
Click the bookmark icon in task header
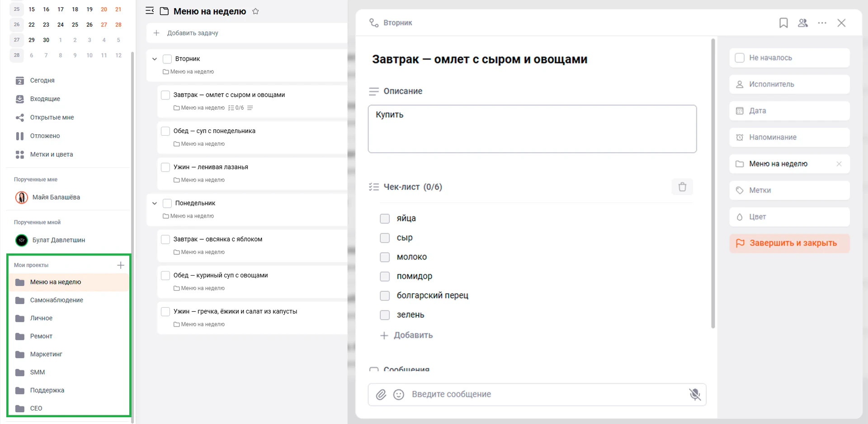click(783, 23)
